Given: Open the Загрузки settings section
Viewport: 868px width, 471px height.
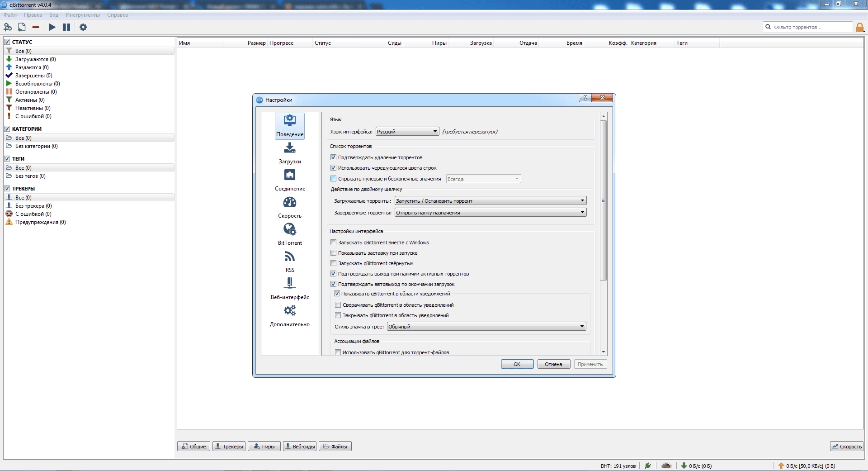Looking at the screenshot, I should (290, 153).
